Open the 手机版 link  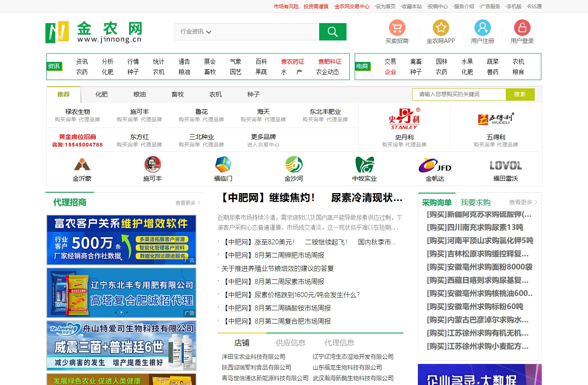click(x=514, y=7)
